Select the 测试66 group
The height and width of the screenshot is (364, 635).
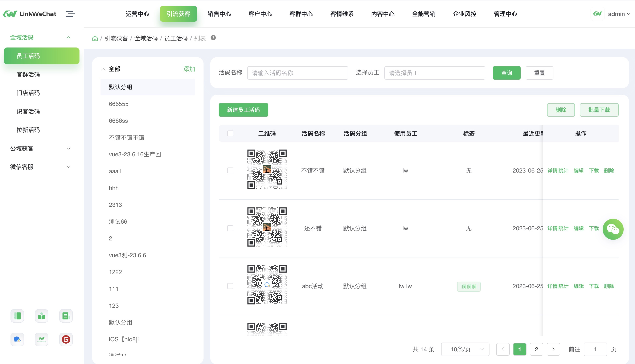(x=148, y=222)
